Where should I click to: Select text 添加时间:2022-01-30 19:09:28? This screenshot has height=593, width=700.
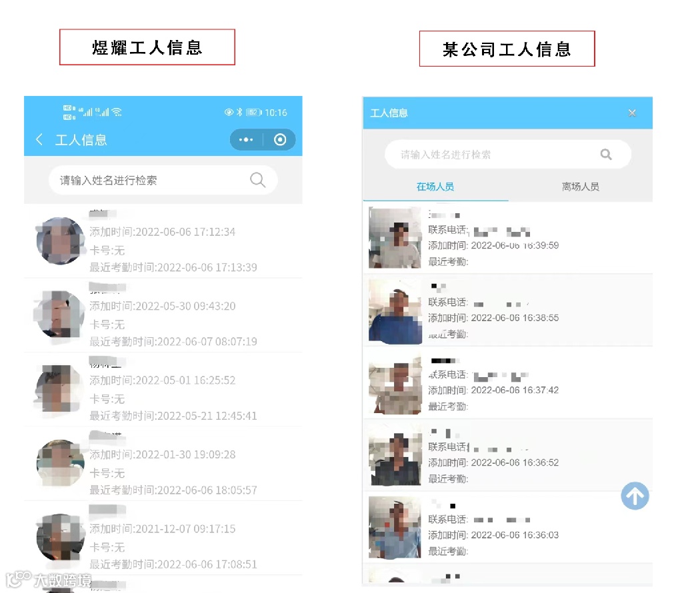[x=163, y=454]
